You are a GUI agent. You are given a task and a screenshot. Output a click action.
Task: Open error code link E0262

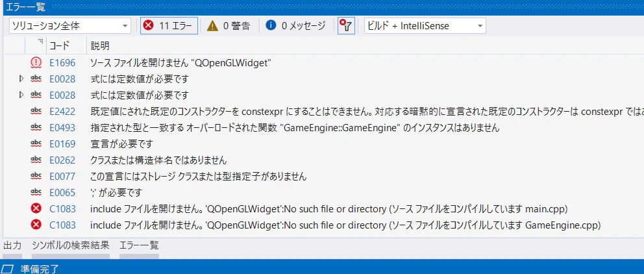point(62,160)
